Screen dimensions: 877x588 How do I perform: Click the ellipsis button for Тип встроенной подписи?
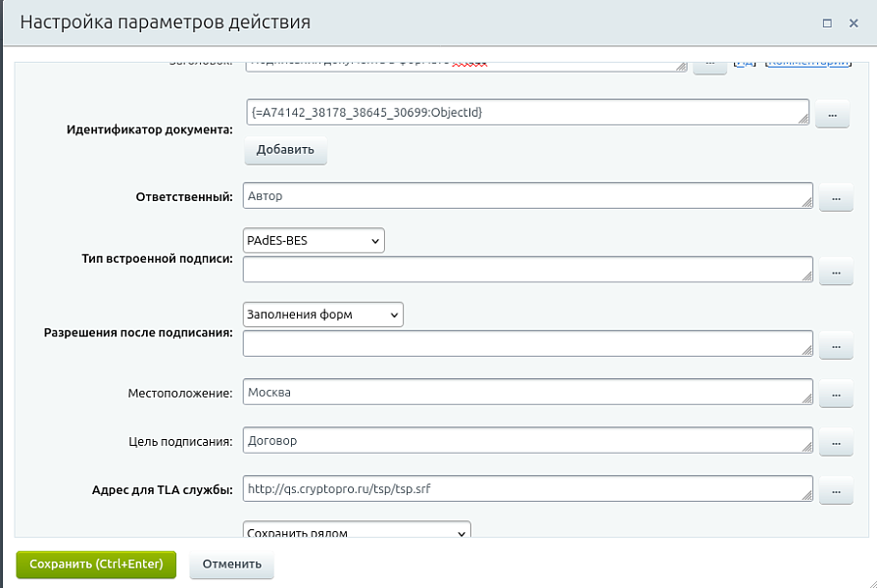[x=835, y=271]
